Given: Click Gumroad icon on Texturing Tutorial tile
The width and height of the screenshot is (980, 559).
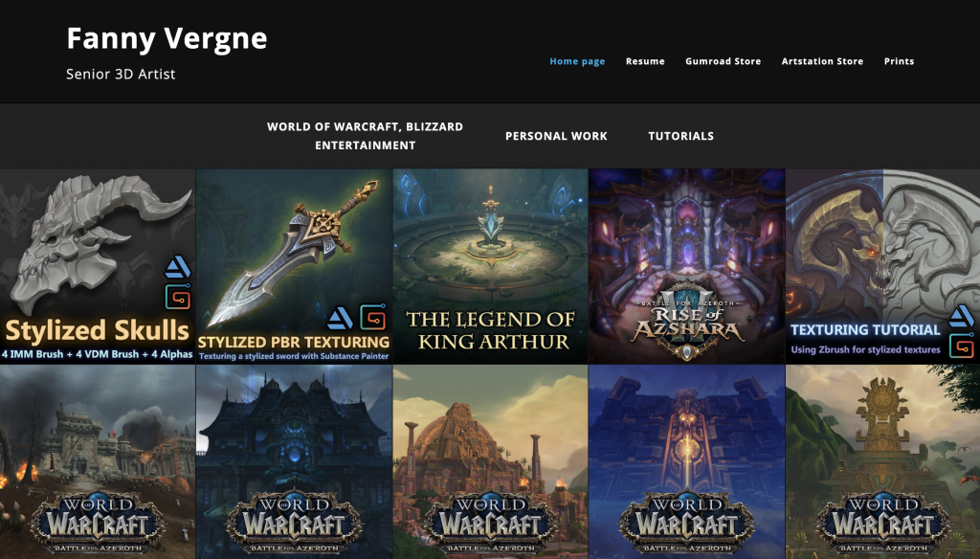Looking at the screenshot, I should click(x=961, y=346).
